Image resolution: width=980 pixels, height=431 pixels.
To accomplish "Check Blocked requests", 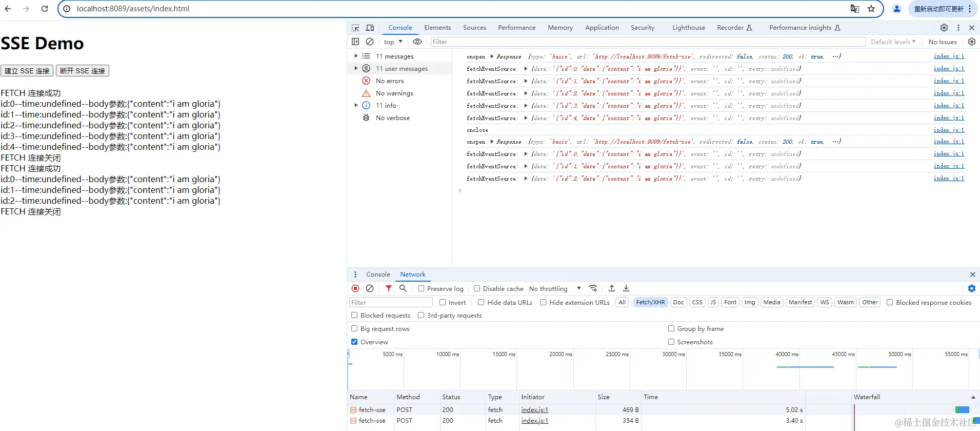I will tap(354, 315).
